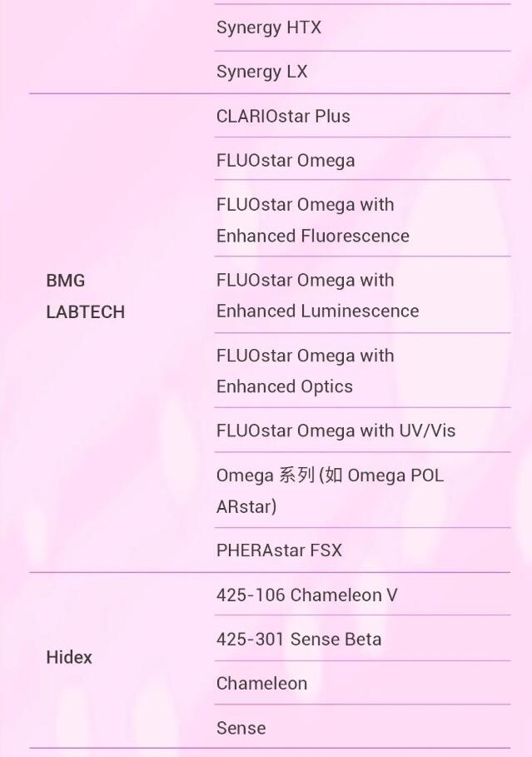This screenshot has height=757, width=532.
Task: Click FLUOstar Omega with Enhanced Optics
Action: pos(305,371)
